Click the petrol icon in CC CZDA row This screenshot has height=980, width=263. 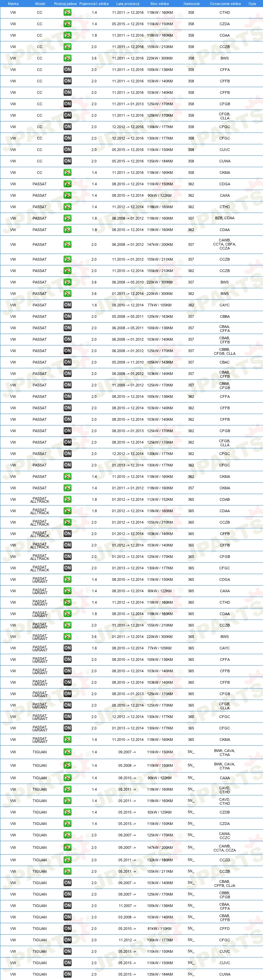coord(67,24)
